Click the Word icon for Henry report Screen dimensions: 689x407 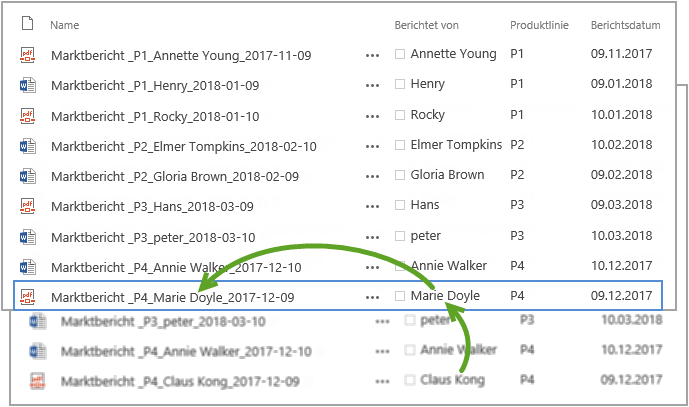coord(28,85)
